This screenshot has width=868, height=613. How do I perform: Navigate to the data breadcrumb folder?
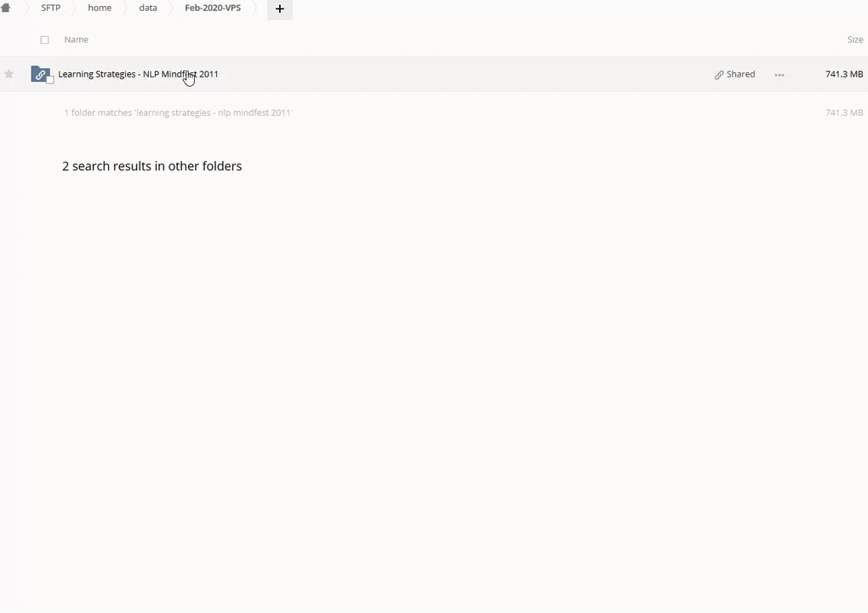[148, 8]
